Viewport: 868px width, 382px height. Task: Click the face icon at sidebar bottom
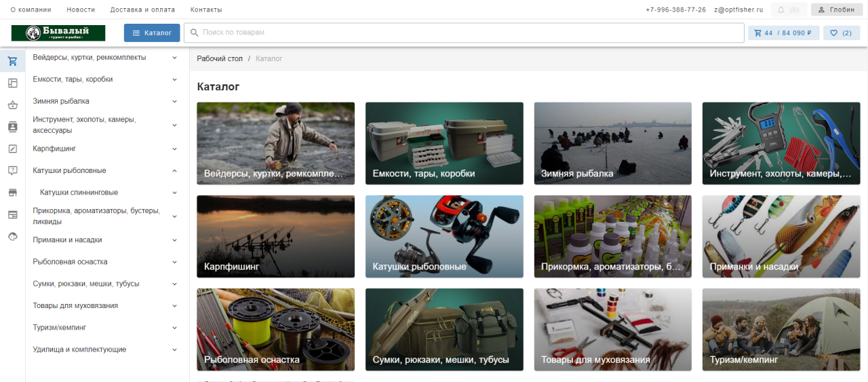pyautogui.click(x=12, y=236)
